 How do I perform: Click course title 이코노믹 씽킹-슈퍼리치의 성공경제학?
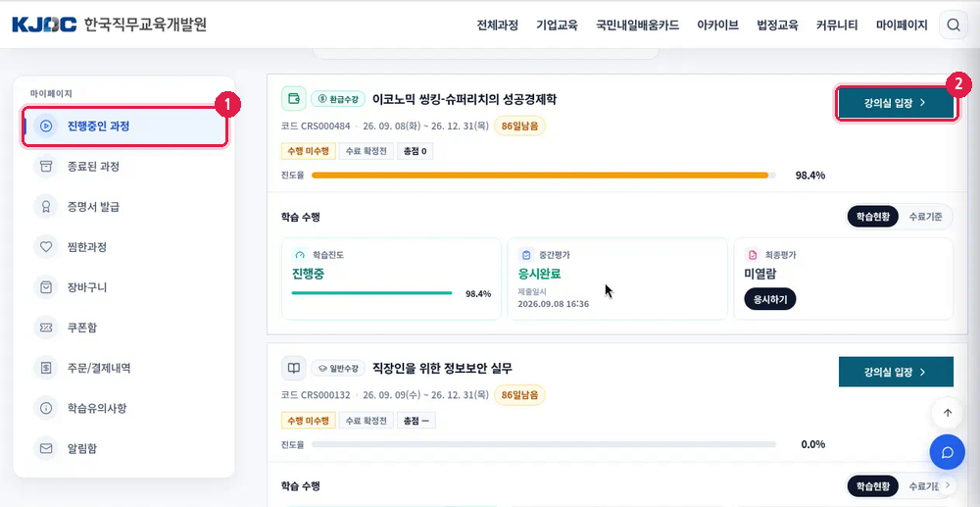(464, 99)
